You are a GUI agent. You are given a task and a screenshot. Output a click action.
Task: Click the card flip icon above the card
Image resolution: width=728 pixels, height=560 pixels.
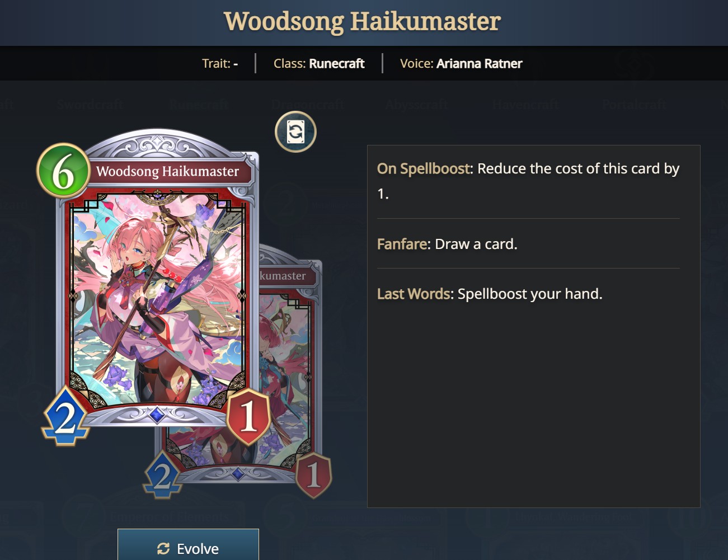click(x=295, y=132)
